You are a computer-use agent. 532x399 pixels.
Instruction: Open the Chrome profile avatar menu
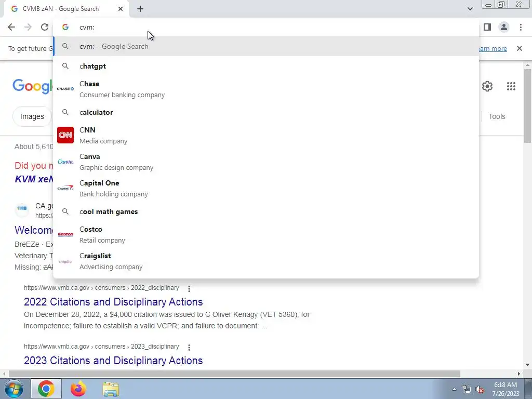[x=504, y=27]
